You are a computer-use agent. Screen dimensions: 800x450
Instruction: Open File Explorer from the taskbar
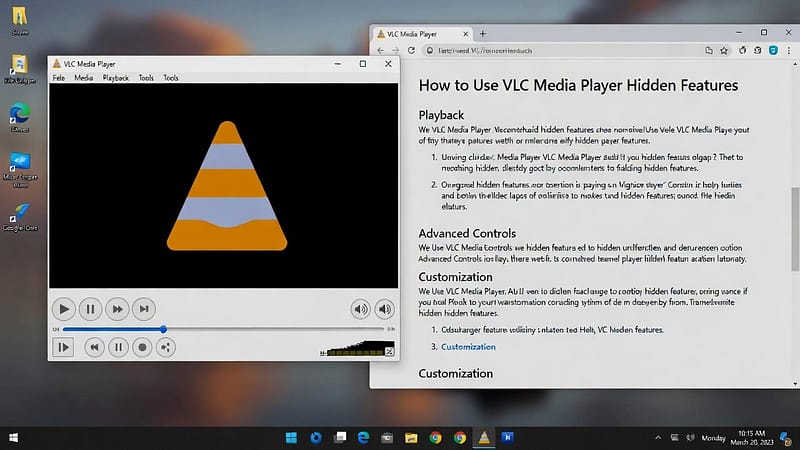(x=411, y=438)
